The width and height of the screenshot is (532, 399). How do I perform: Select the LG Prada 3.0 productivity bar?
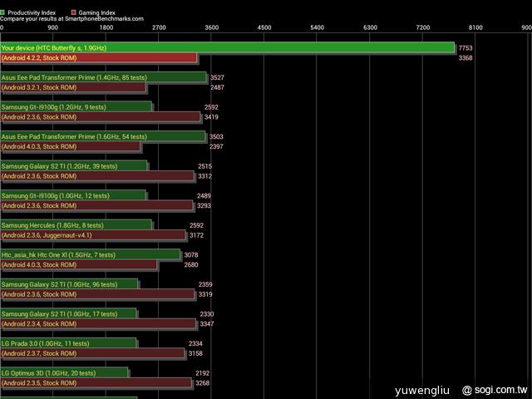coord(68,342)
